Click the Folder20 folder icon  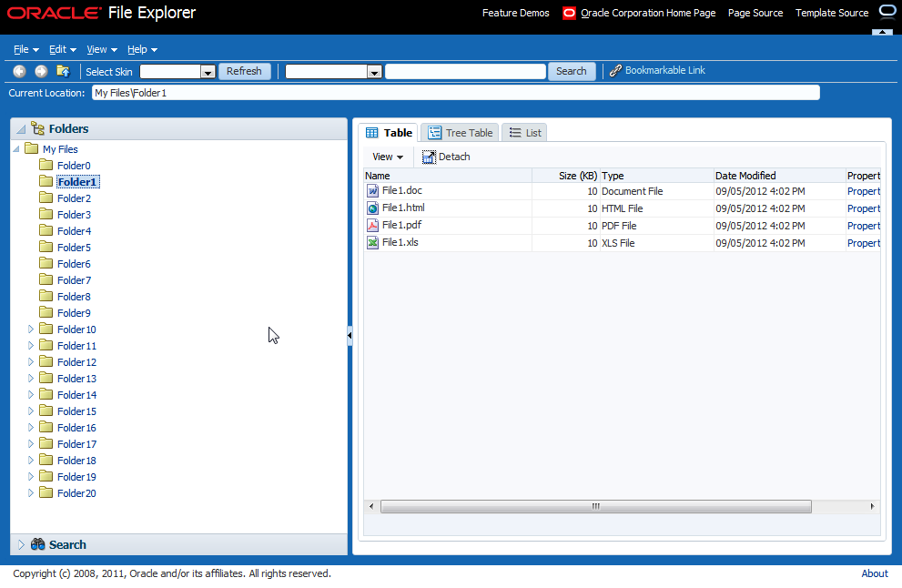coord(46,493)
